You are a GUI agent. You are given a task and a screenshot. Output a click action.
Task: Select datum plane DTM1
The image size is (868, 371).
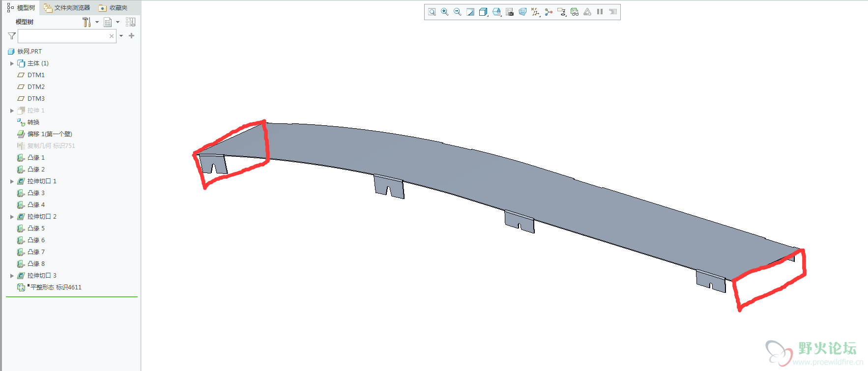click(31, 75)
